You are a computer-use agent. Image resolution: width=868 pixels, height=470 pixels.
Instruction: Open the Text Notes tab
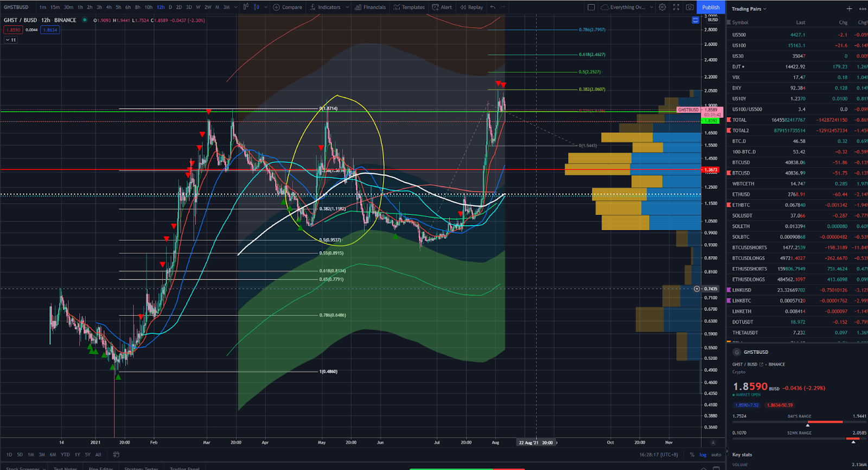point(65,467)
